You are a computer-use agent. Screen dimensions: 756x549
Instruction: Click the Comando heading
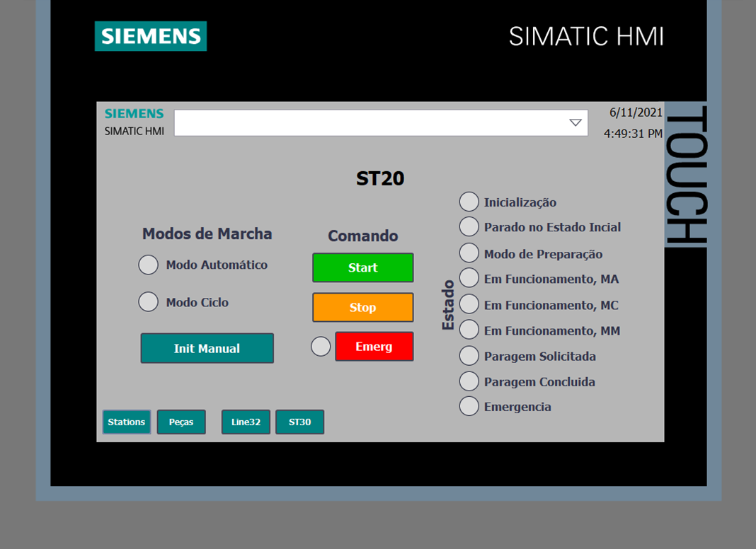click(363, 236)
